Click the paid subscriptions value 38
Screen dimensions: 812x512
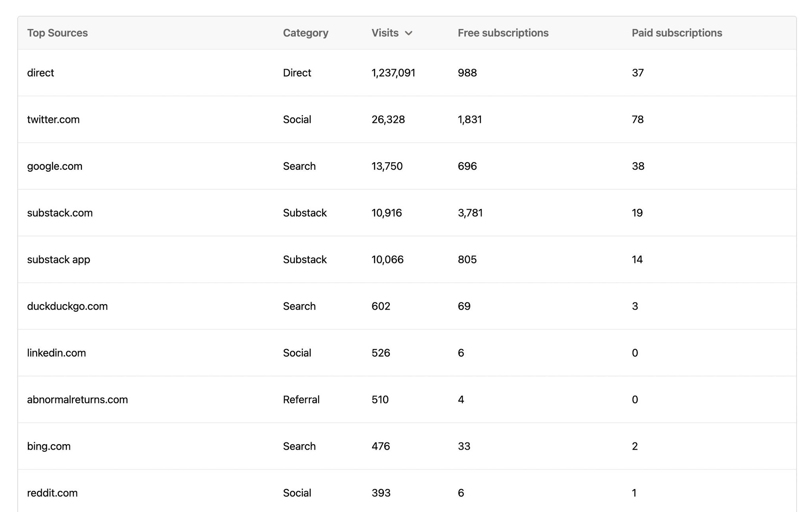pyautogui.click(x=638, y=166)
